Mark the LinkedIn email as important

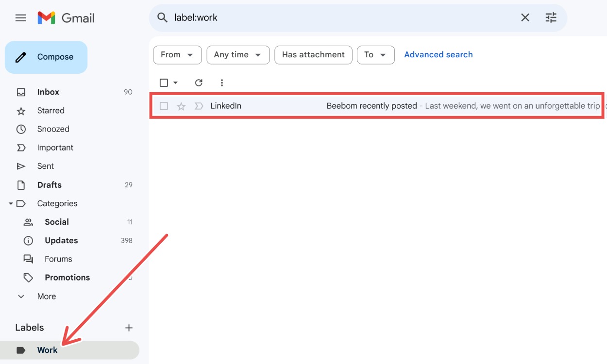[x=198, y=105]
